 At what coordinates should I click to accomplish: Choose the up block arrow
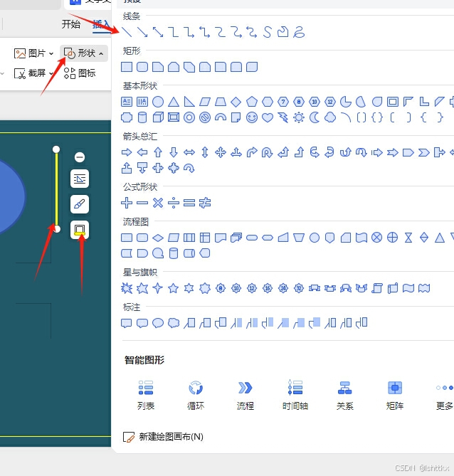point(158,152)
